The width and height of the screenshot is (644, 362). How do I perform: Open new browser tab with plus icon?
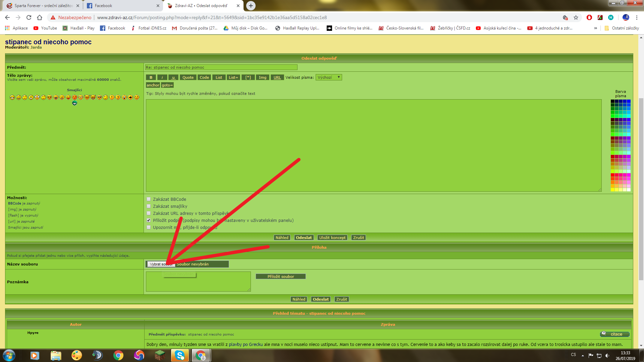(251, 6)
